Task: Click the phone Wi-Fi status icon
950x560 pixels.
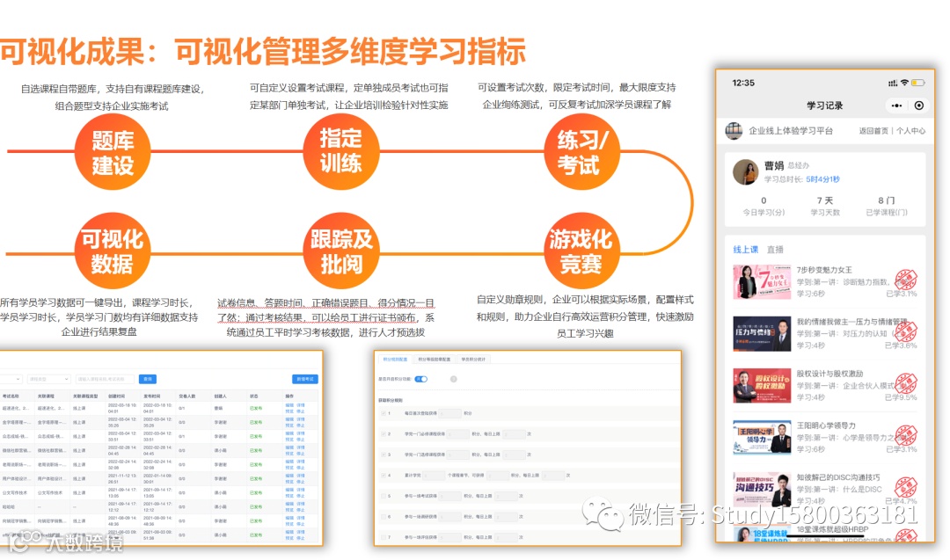Action: 904,83
